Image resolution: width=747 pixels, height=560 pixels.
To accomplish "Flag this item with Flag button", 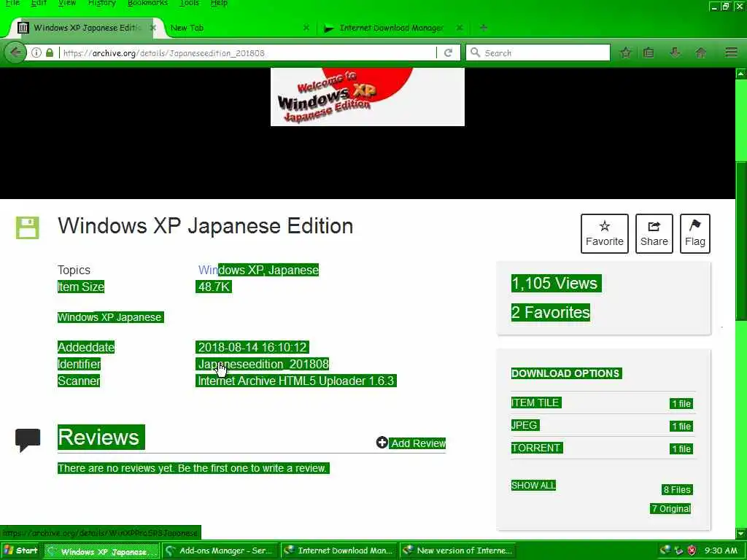I will pos(695,233).
